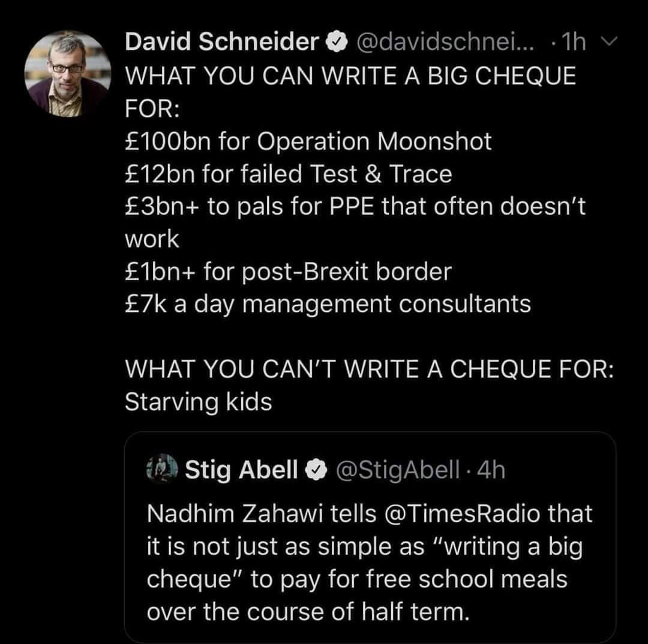This screenshot has height=644, width=648.
Task: Click the "Starving kids" text
Action: pos(198,402)
